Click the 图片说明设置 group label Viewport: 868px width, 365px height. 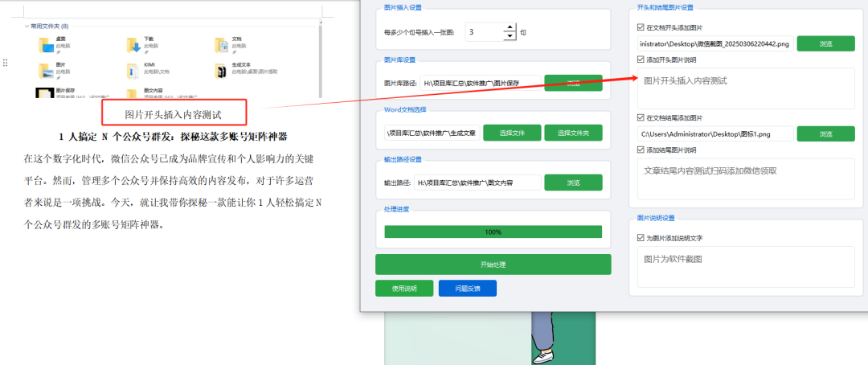[x=656, y=218]
